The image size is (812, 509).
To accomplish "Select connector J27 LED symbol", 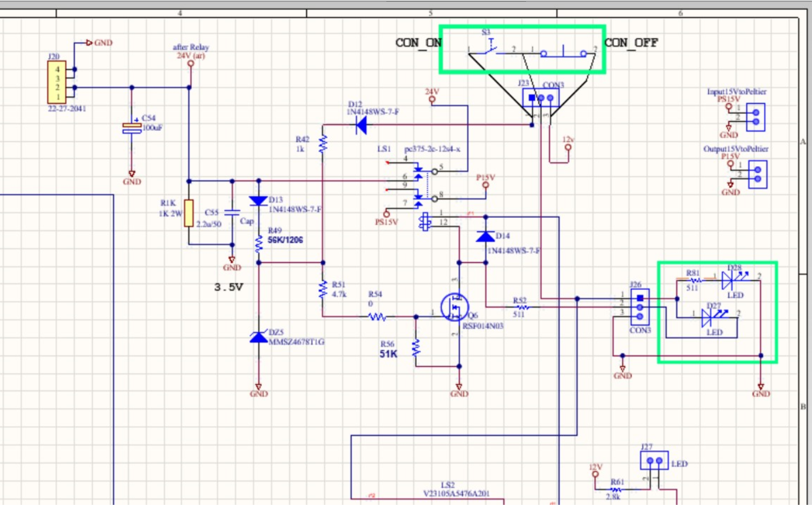I will tap(654, 461).
